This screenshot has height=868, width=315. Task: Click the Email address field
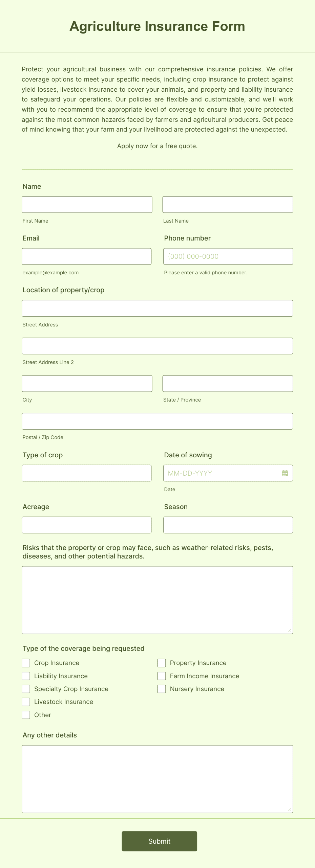pos(87,256)
